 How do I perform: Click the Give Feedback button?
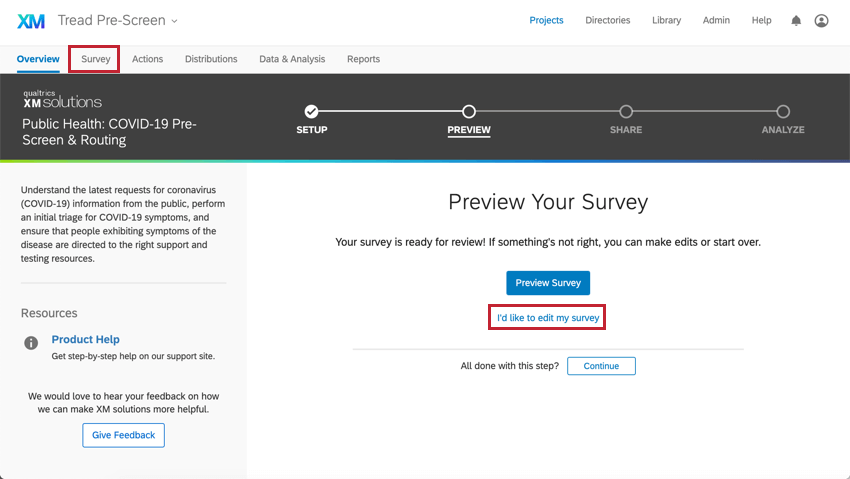124,435
